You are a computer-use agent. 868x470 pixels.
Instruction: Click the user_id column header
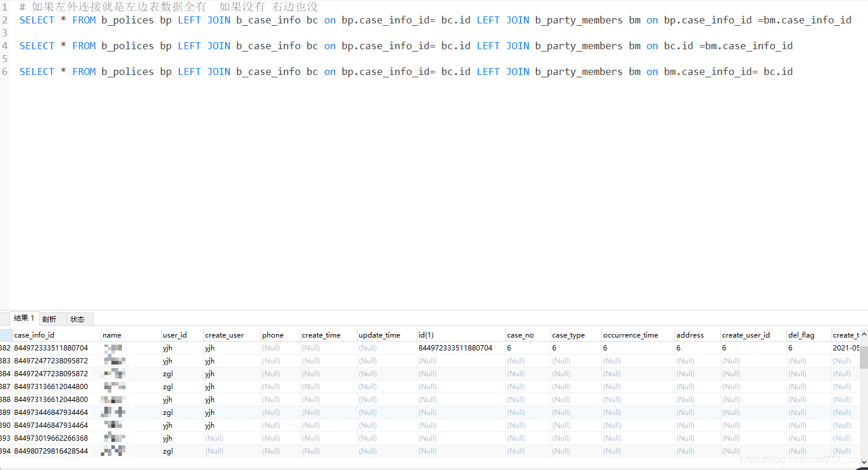coord(182,335)
